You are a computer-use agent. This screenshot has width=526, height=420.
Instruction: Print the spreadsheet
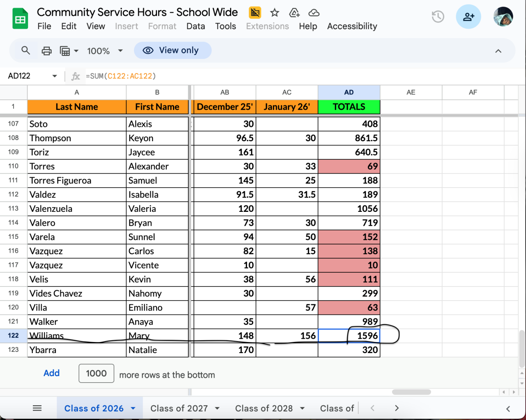pyautogui.click(x=47, y=51)
